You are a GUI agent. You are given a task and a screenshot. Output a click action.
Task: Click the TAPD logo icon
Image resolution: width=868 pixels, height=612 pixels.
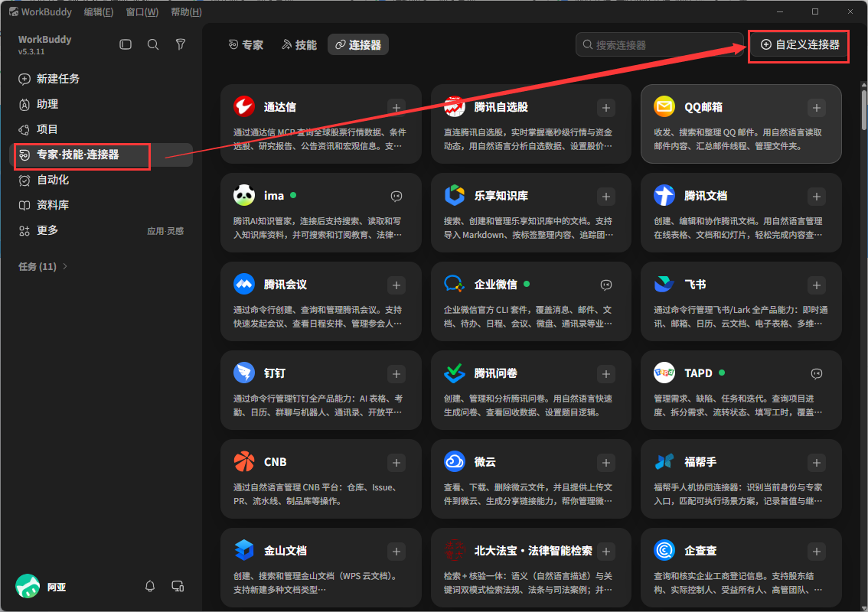click(664, 373)
